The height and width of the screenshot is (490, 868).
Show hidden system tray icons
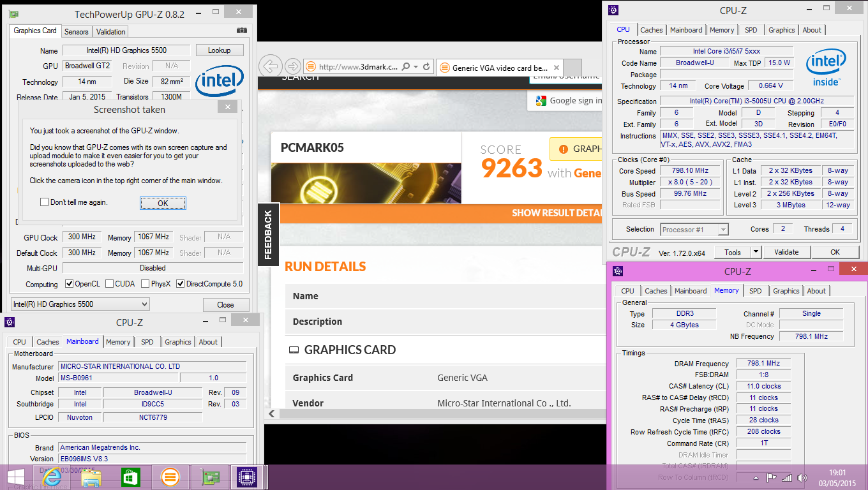(x=756, y=477)
